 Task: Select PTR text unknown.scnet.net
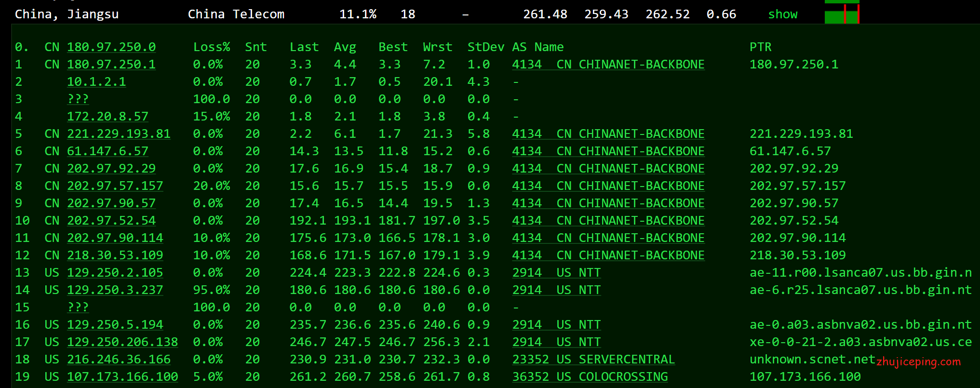coord(813,360)
